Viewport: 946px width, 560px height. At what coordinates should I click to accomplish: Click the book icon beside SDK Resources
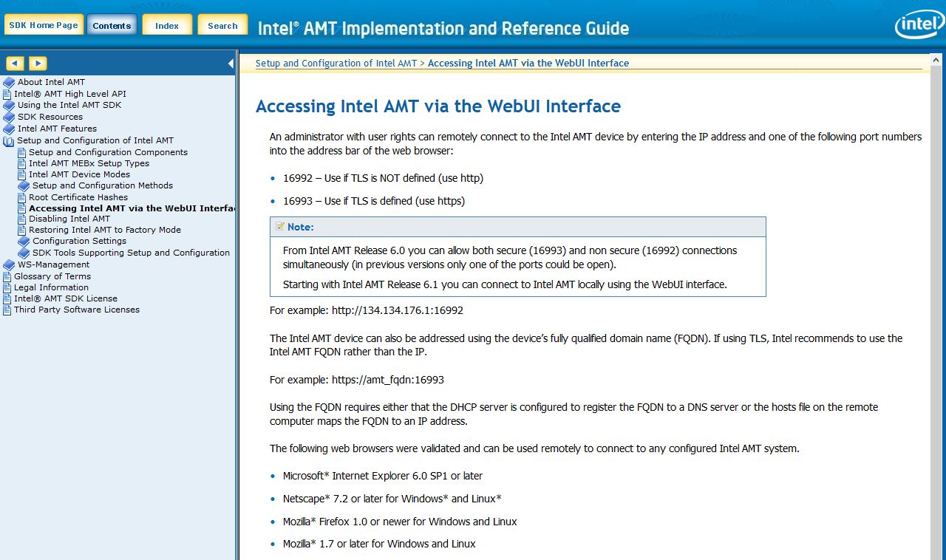click(x=9, y=117)
